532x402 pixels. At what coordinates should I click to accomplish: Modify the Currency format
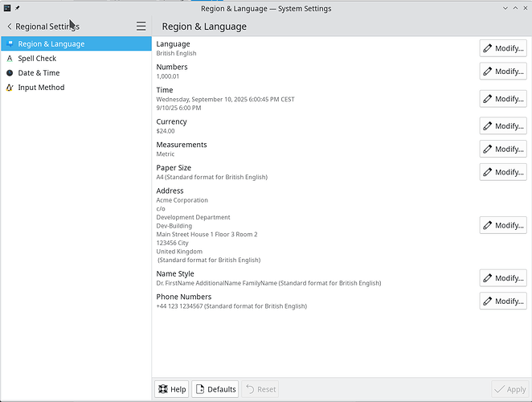[x=503, y=126]
